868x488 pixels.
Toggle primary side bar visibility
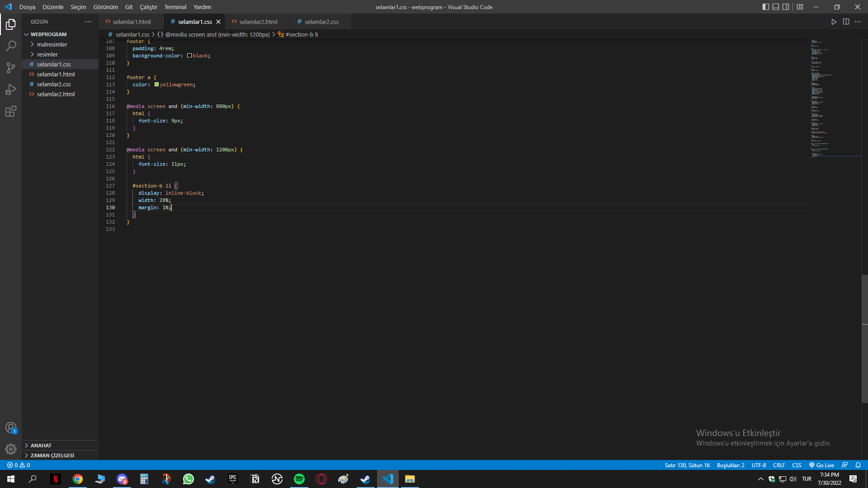coord(765,7)
